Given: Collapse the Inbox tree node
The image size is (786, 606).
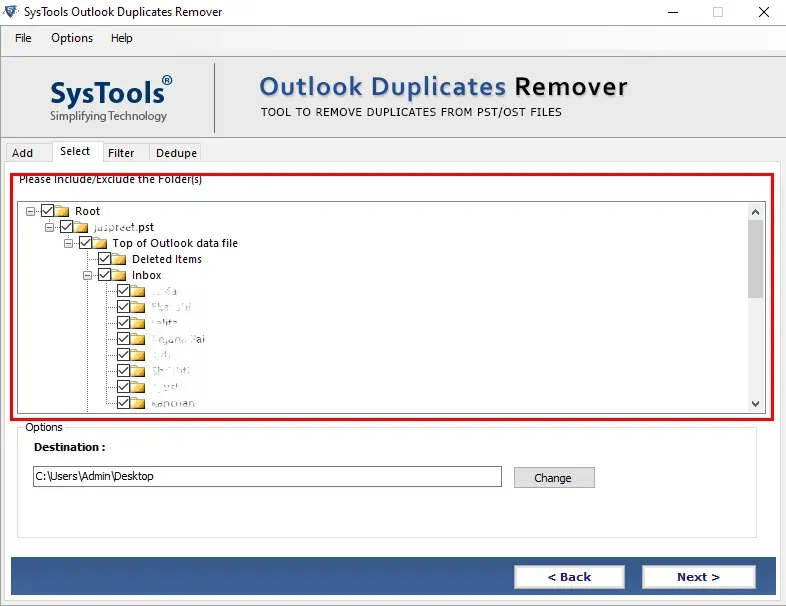Looking at the screenshot, I should point(87,275).
